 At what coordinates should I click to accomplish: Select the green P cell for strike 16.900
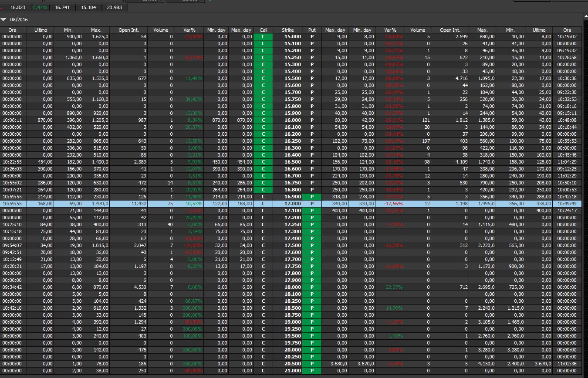tap(312, 197)
